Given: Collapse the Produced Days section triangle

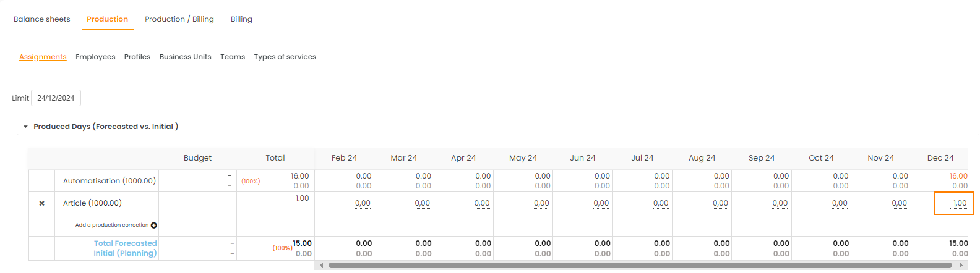Looking at the screenshot, I should (25, 127).
